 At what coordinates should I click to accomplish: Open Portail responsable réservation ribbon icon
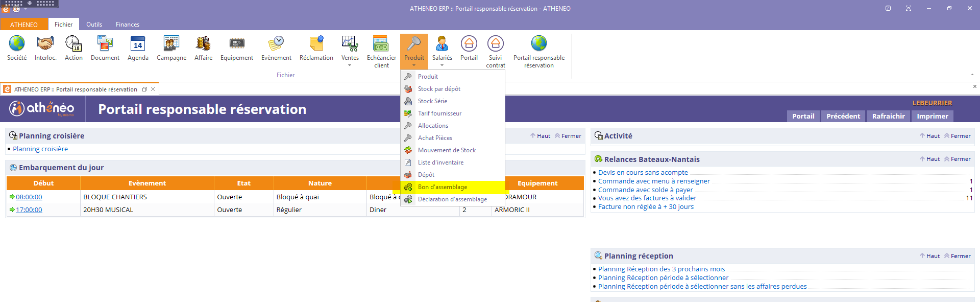point(539,52)
